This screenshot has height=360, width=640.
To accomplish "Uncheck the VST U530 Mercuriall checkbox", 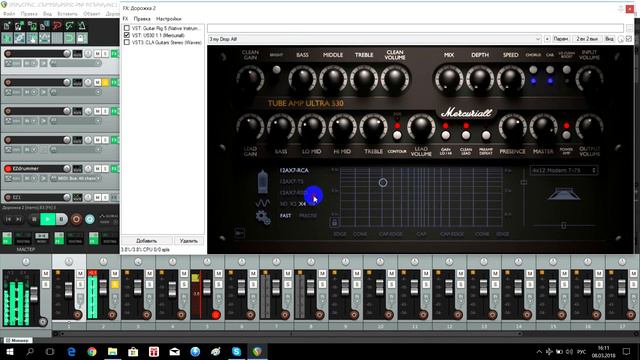I will 127,35.
